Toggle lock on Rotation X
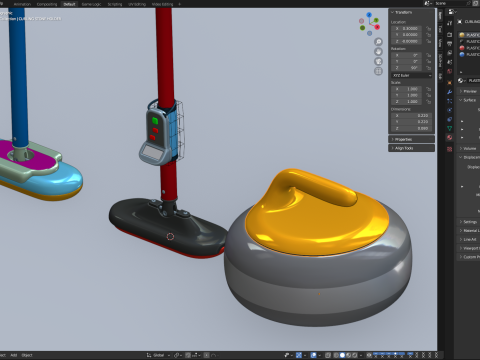This screenshot has height=360, width=480. [x=428, y=55]
